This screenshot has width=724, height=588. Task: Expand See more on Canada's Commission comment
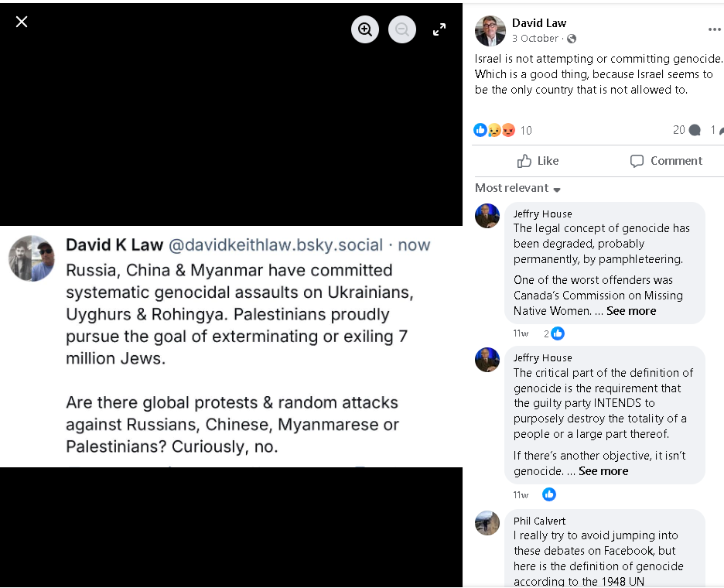(x=631, y=311)
